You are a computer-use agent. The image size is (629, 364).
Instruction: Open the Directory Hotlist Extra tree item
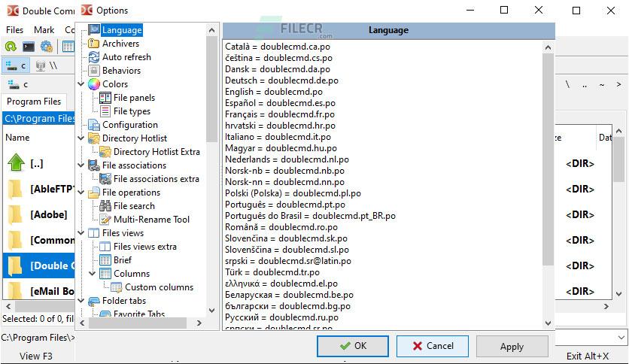tap(156, 151)
